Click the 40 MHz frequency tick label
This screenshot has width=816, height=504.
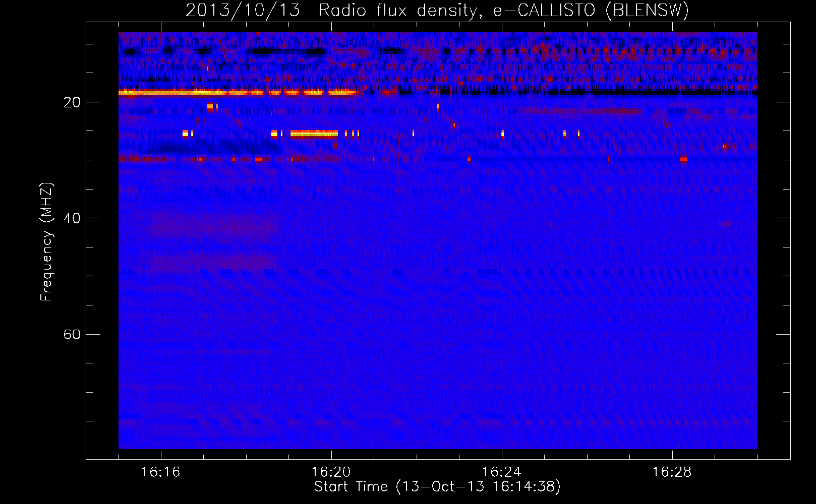coord(72,218)
